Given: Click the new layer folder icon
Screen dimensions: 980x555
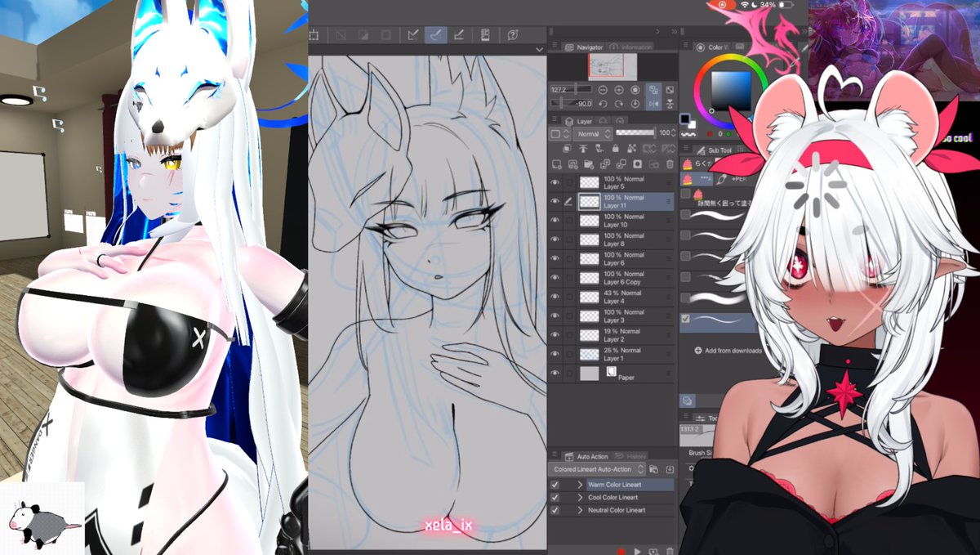Looking at the screenshot, I should [x=589, y=164].
